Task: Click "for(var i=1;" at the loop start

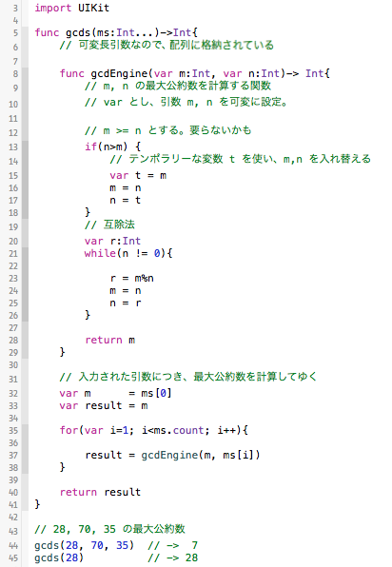Action: (96, 430)
